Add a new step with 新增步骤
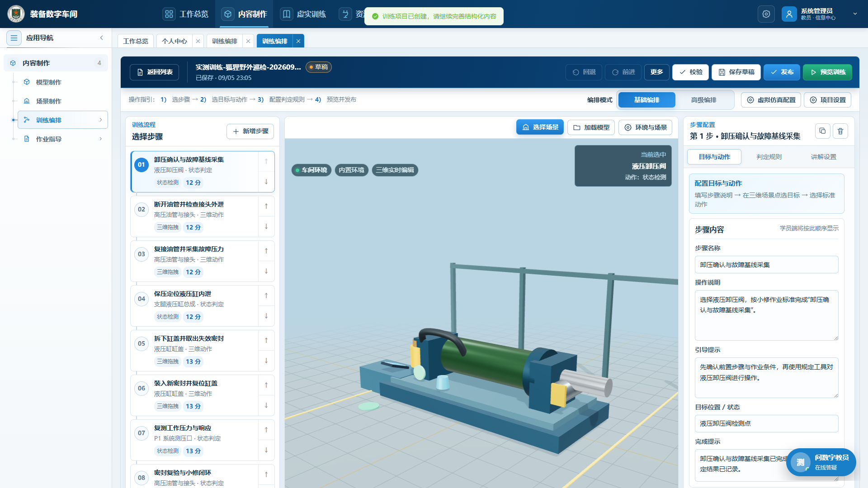 point(250,131)
